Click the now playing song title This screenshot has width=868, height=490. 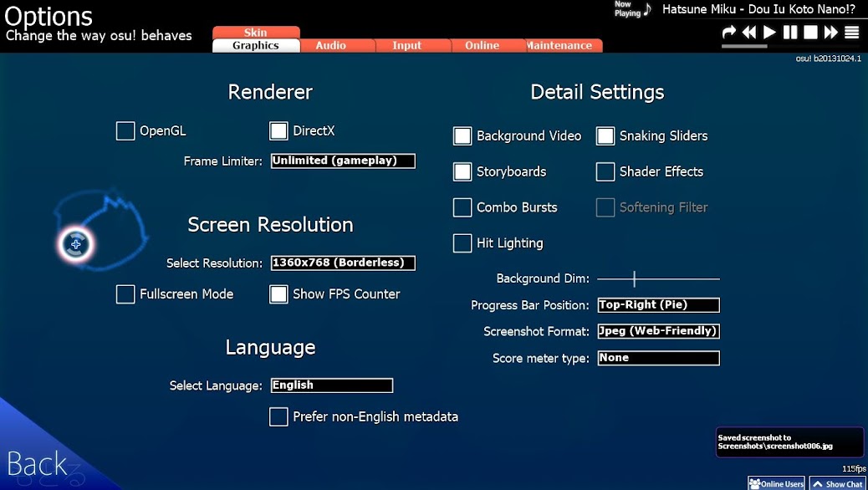tap(759, 9)
